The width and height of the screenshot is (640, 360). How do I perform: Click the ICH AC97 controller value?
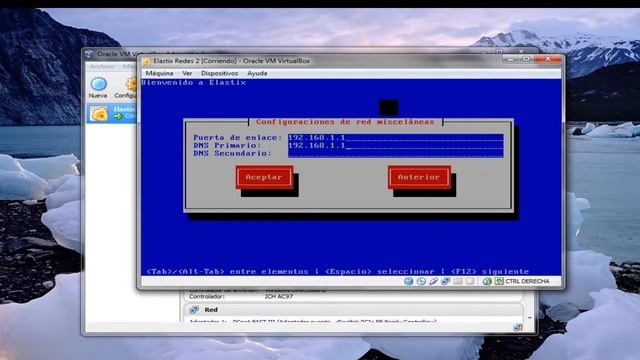[279, 297]
